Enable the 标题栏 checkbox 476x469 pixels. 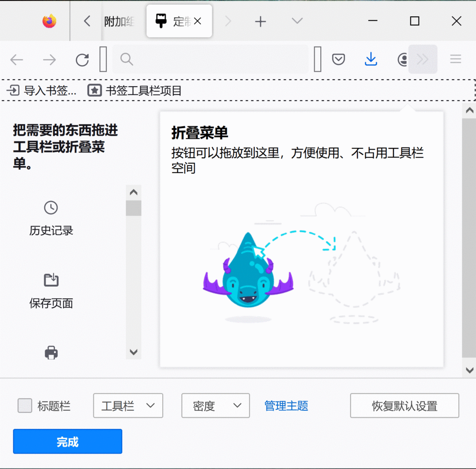click(x=25, y=406)
